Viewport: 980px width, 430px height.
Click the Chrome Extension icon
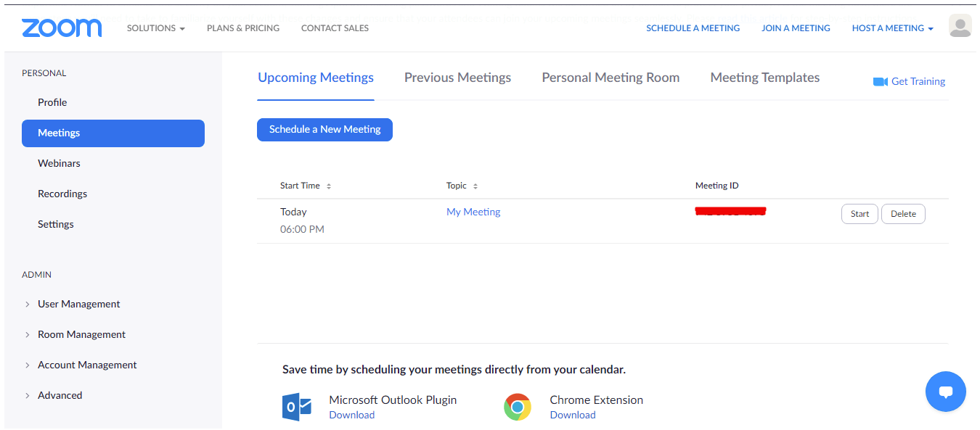517,407
